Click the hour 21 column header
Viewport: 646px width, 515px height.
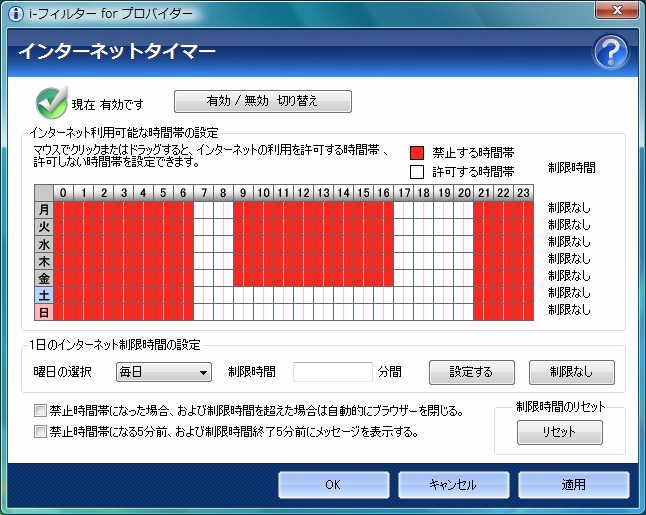pos(484,193)
